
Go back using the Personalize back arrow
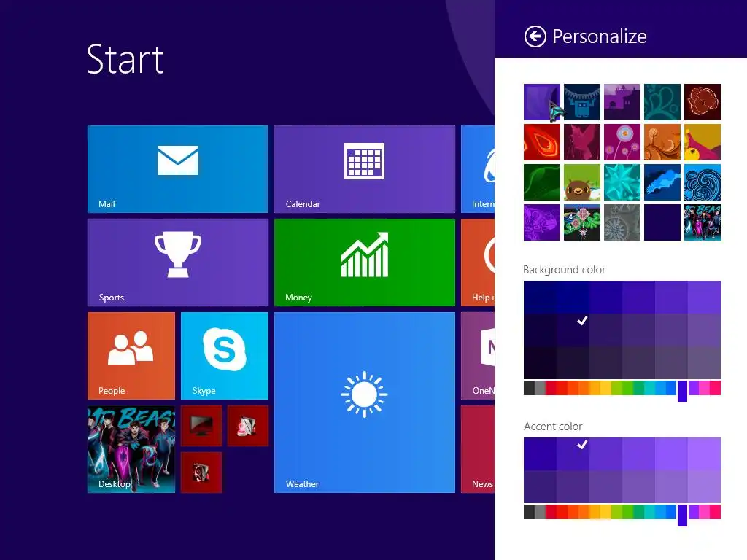pos(535,36)
